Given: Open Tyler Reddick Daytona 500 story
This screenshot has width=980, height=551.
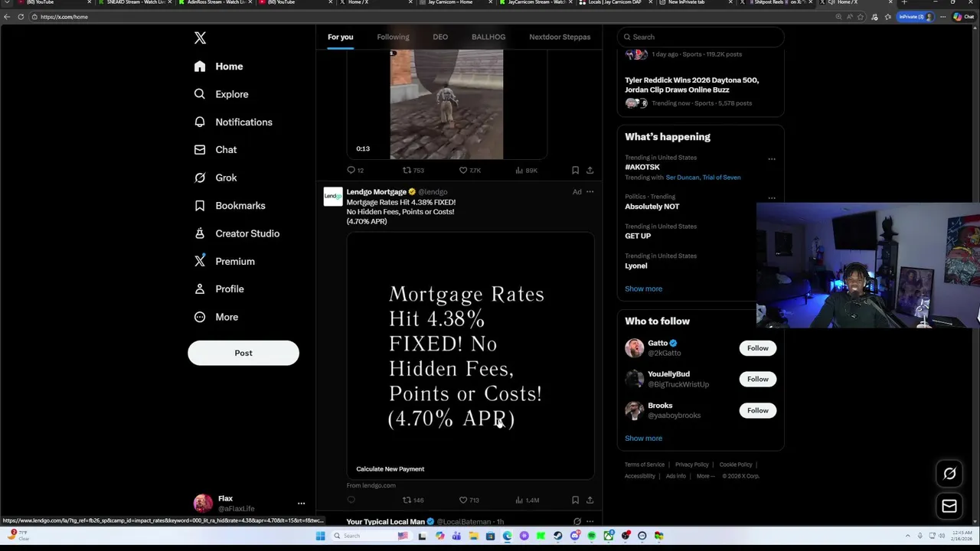Looking at the screenshot, I should [691, 85].
